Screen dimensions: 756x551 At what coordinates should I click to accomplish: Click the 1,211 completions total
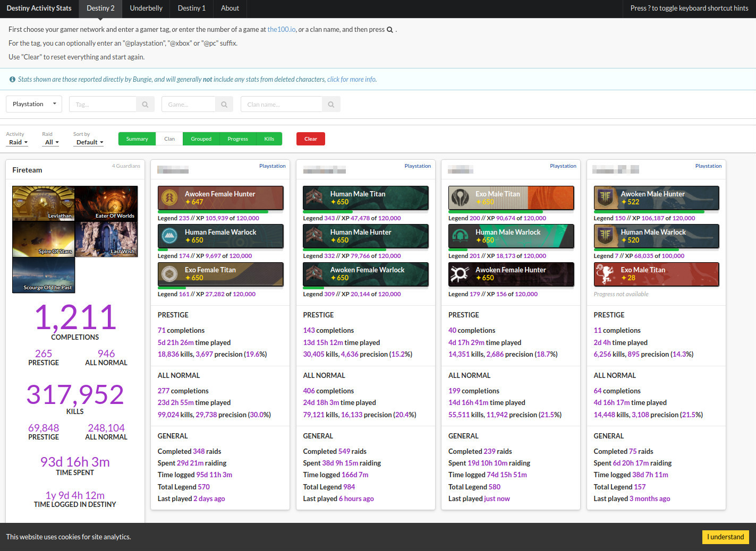[x=75, y=317]
